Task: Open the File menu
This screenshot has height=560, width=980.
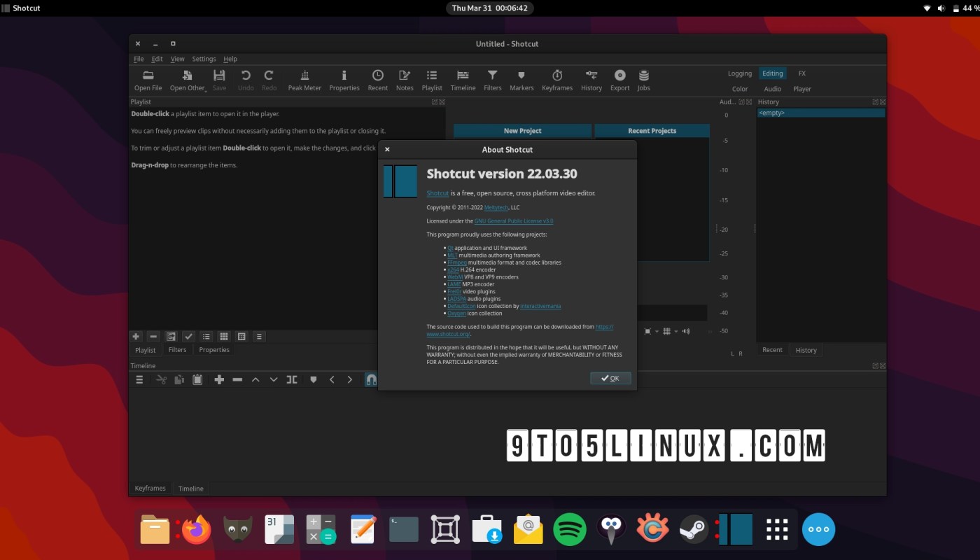Action: 139,59
